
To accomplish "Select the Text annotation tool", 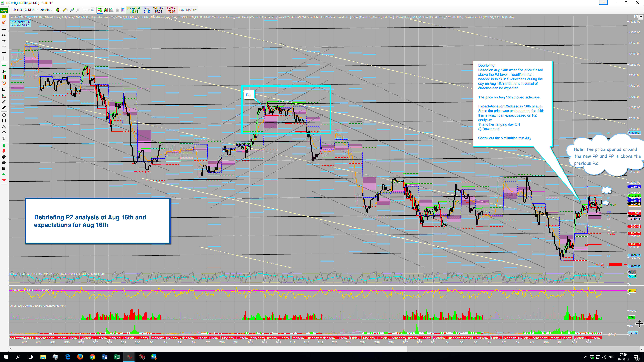I will coord(4,138).
